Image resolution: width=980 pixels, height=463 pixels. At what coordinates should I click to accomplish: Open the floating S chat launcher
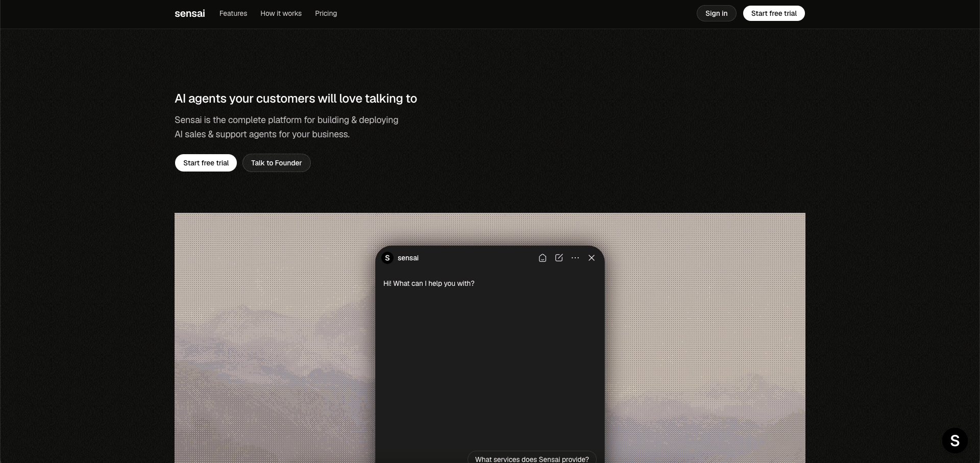pos(954,440)
